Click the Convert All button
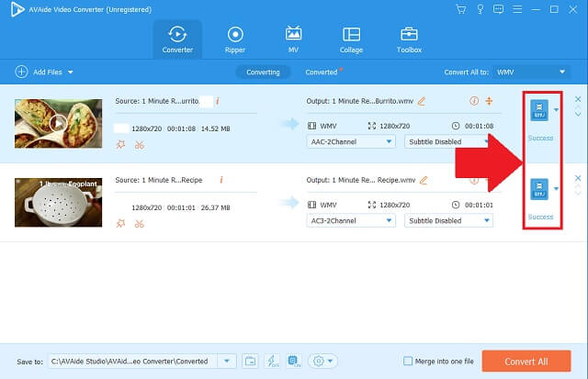This screenshot has height=379, width=588. coord(526,362)
